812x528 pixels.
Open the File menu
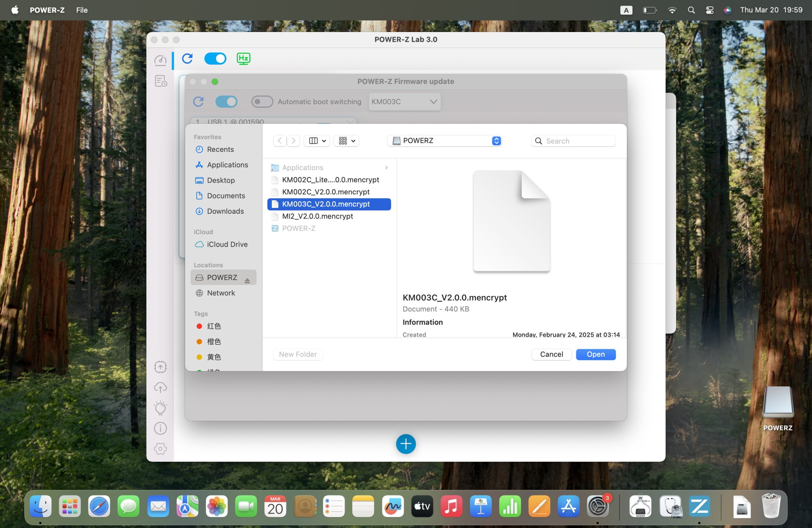tap(82, 10)
